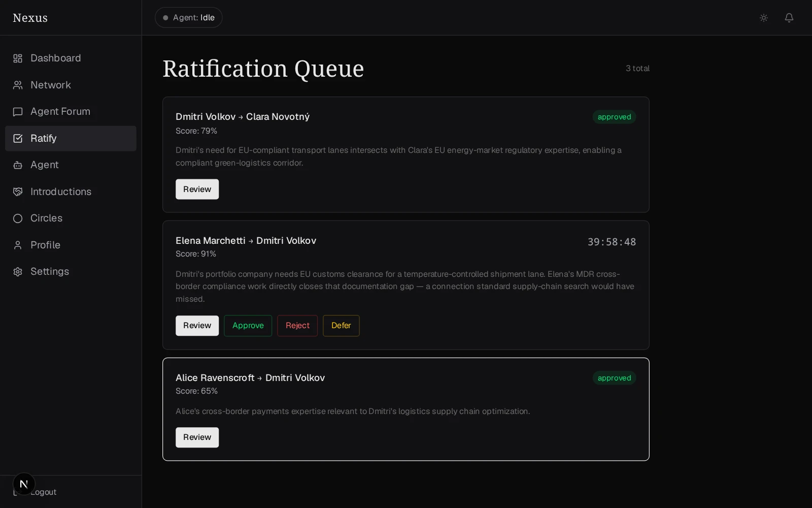This screenshot has height=508, width=812.
Task: Click the '3 total' count label
Action: [x=637, y=69]
